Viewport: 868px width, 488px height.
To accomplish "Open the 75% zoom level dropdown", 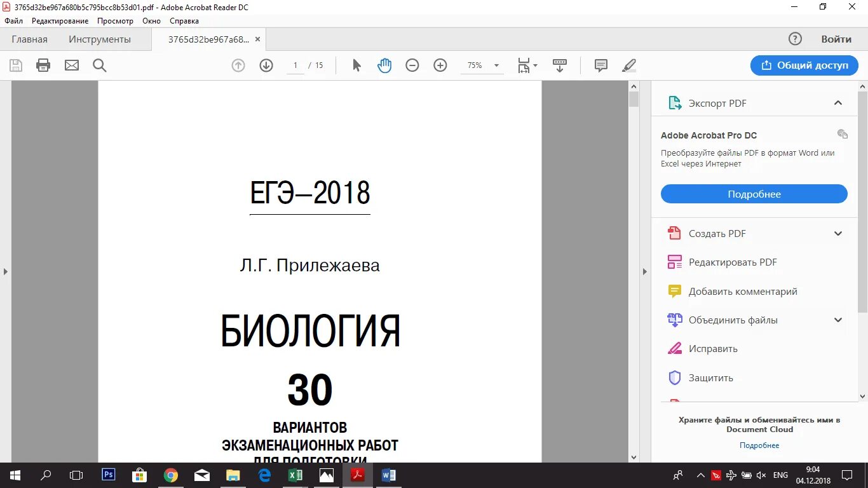I will click(496, 65).
